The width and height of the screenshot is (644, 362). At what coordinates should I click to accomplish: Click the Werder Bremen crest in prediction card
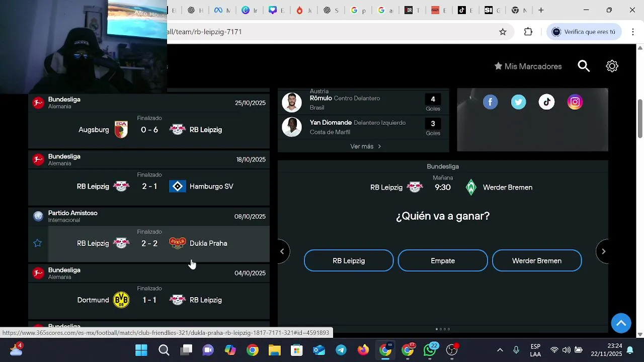(x=471, y=187)
